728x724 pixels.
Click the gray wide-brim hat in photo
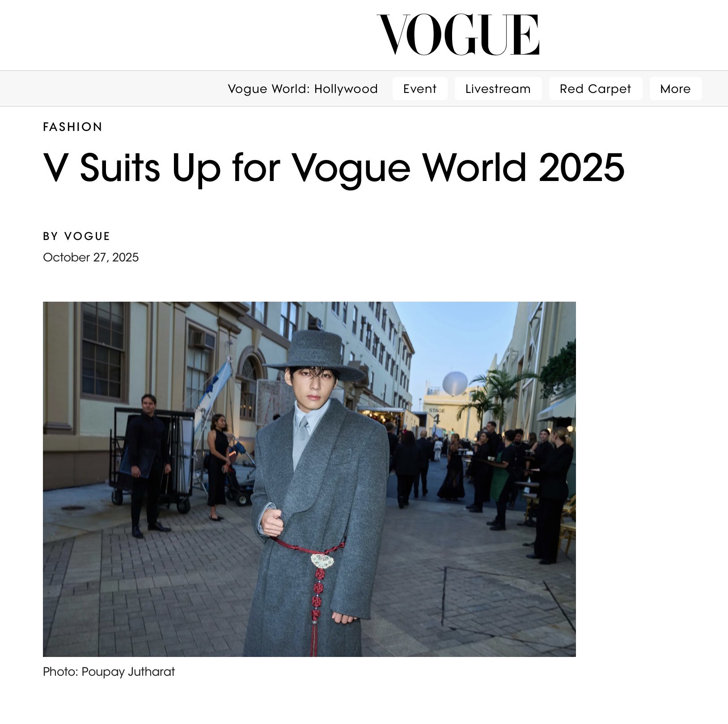pyautogui.click(x=315, y=355)
